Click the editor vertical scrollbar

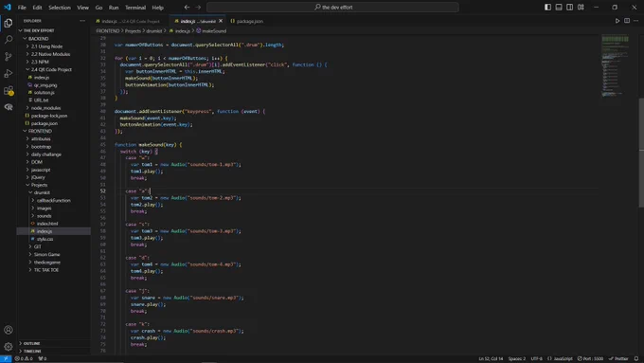click(x=641, y=152)
